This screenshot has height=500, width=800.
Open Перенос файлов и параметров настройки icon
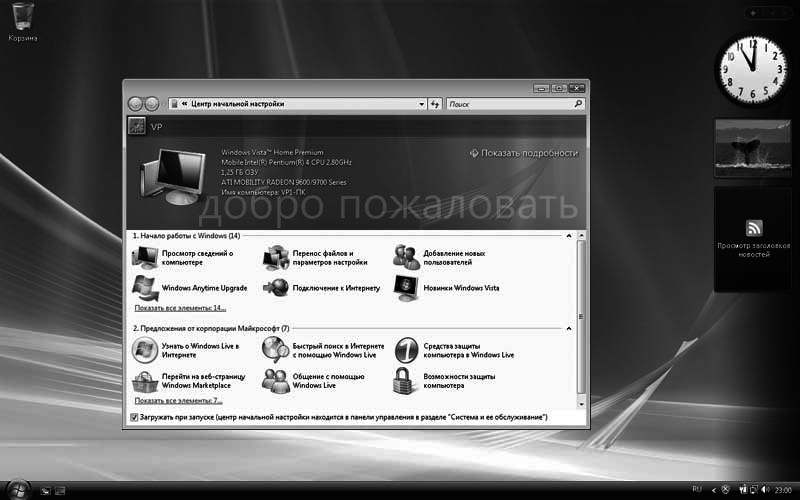[x=276, y=258]
